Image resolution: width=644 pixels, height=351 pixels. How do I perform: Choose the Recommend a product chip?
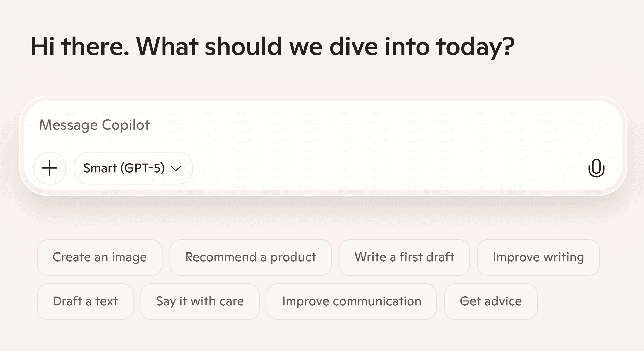251,257
